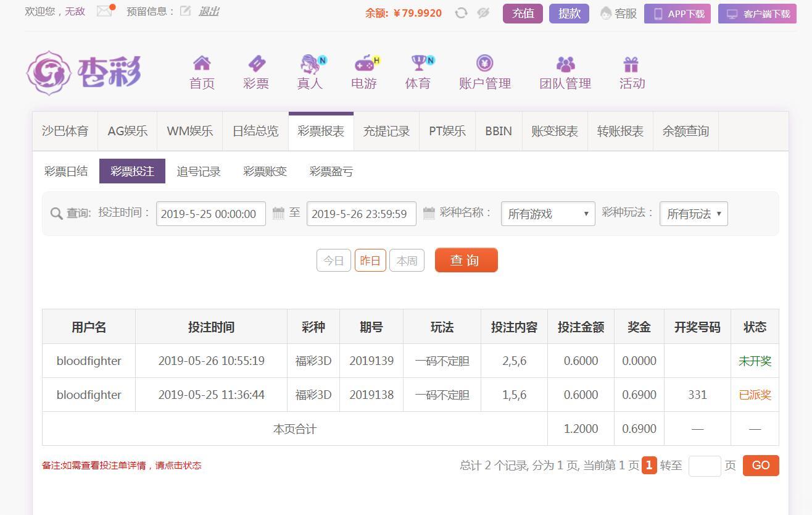Open 彩票账变 sub-tab
The height and width of the screenshot is (515, 812).
(x=265, y=171)
